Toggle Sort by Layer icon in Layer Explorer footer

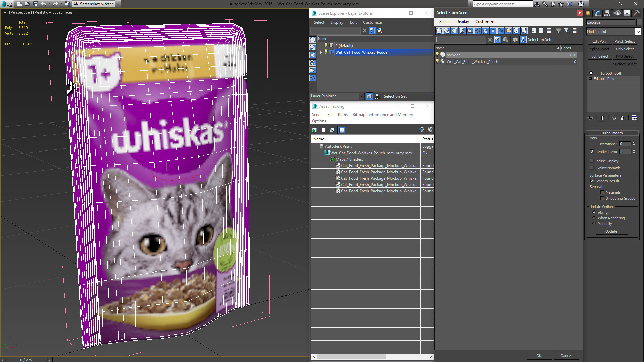tap(369, 96)
